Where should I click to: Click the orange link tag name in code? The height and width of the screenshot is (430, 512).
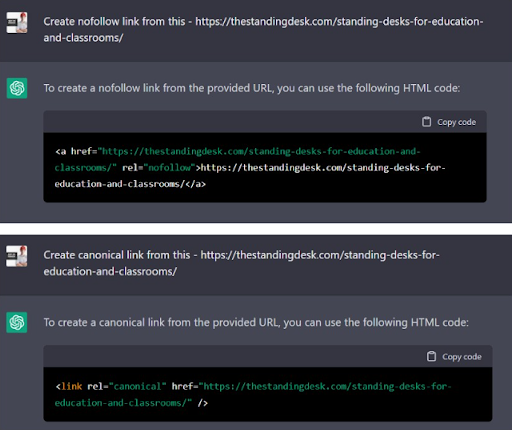[72, 386]
